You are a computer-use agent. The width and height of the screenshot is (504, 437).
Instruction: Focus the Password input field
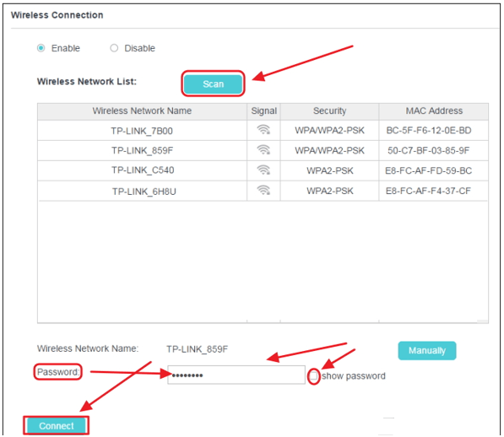[x=236, y=375]
